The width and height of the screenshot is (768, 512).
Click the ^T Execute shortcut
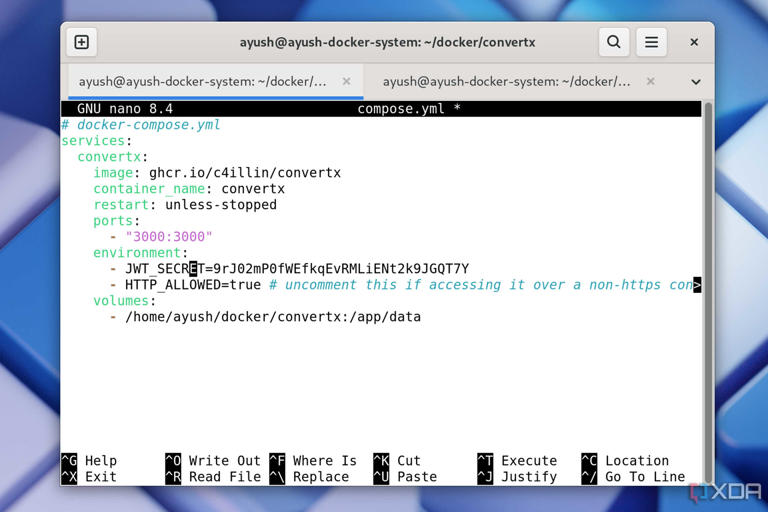coord(517,461)
